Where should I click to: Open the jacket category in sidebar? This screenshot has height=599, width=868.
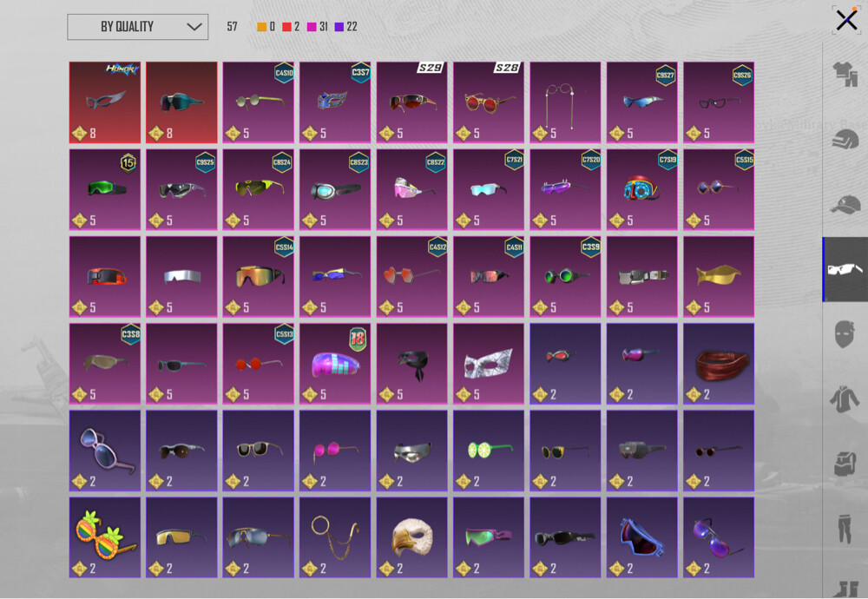tap(845, 399)
